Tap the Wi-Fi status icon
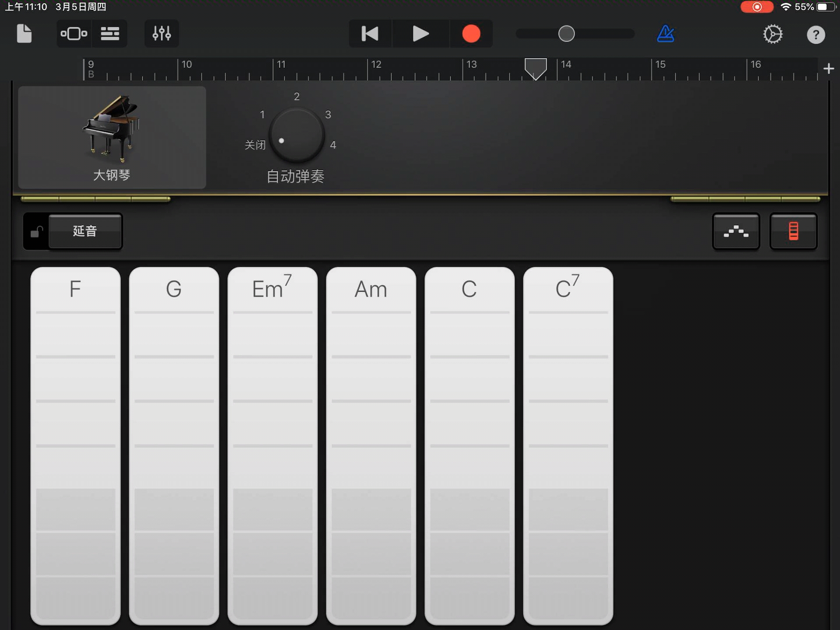The image size is (840, 630). (x=786, y=7)
